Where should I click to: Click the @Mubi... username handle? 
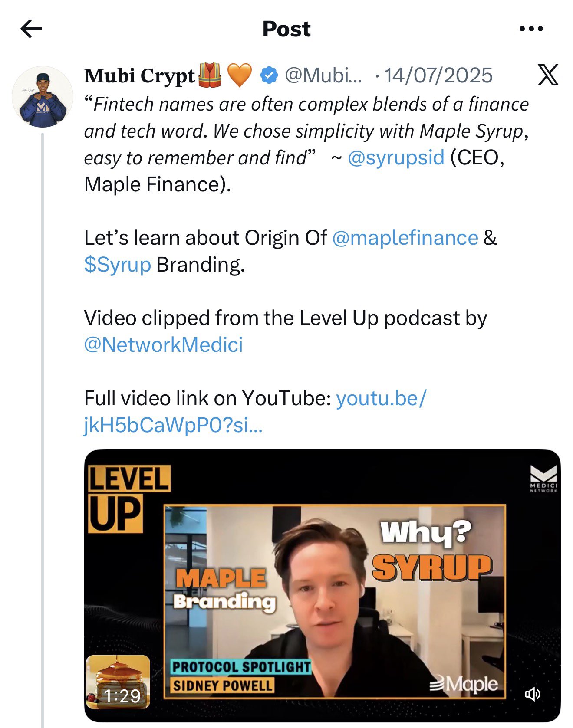(x=323, y=76)
